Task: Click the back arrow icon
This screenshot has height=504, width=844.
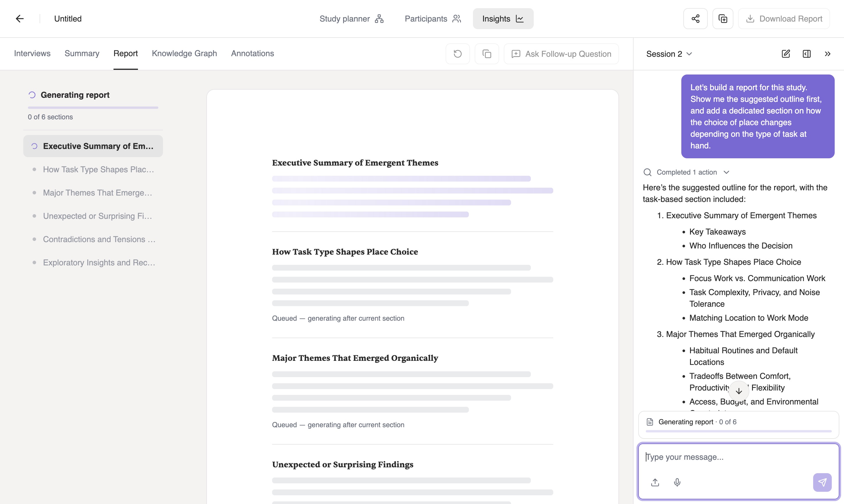Action: coord(20,19)
